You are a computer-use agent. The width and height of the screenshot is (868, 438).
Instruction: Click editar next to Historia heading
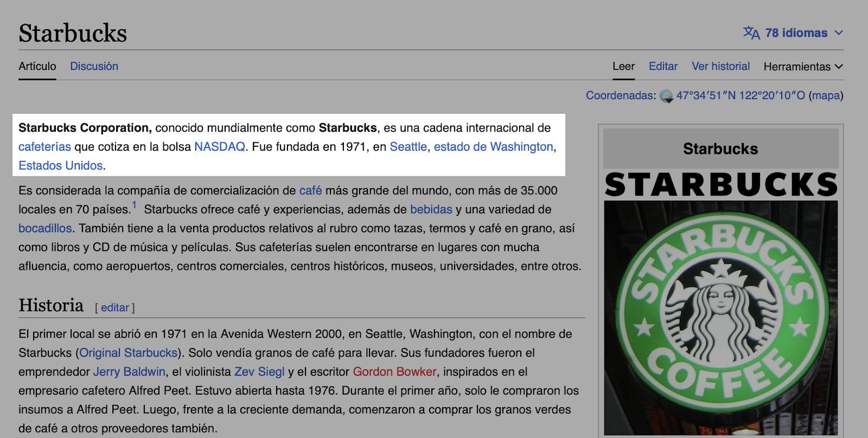point(115,308)
